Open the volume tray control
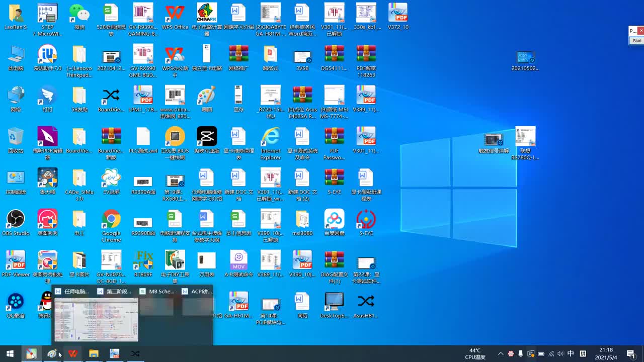 click(x=560, y=354)
